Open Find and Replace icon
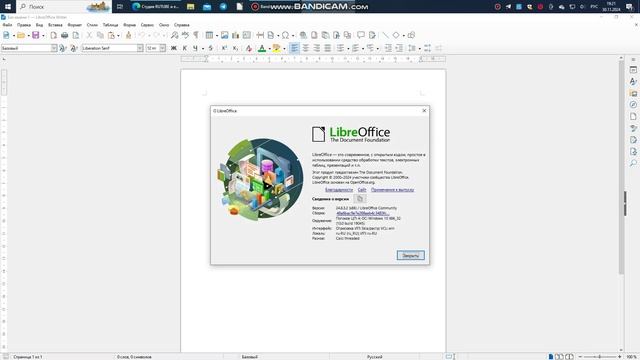 174,36
